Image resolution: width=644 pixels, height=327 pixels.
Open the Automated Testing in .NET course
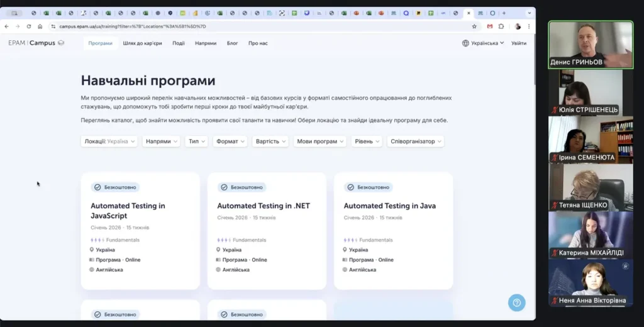click(264, 206)
